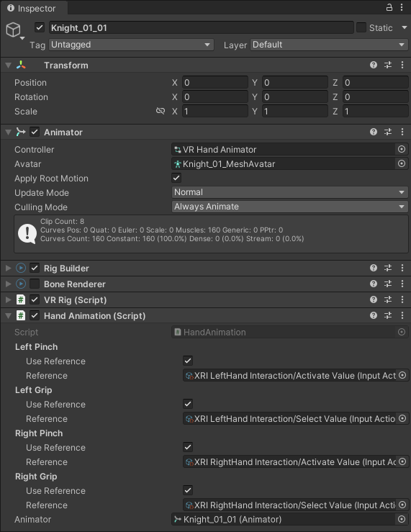Open Transform presets settings icon
The height and width of the screenshot is (532, 411).
point(388,65)
